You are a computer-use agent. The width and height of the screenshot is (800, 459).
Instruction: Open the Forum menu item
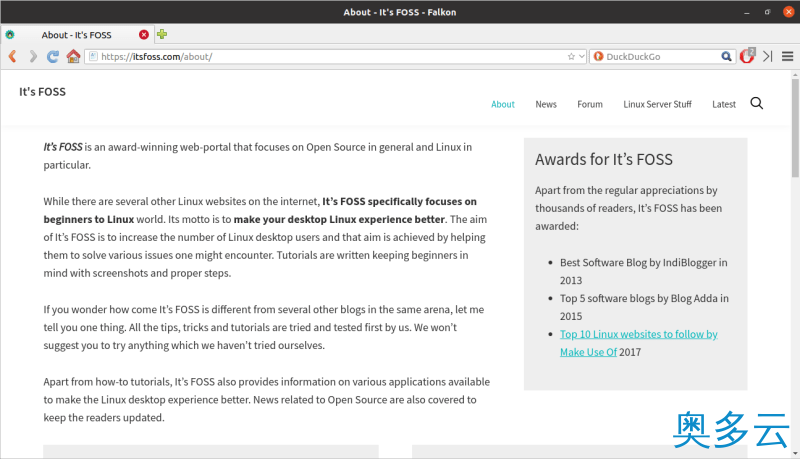[590, 104]
